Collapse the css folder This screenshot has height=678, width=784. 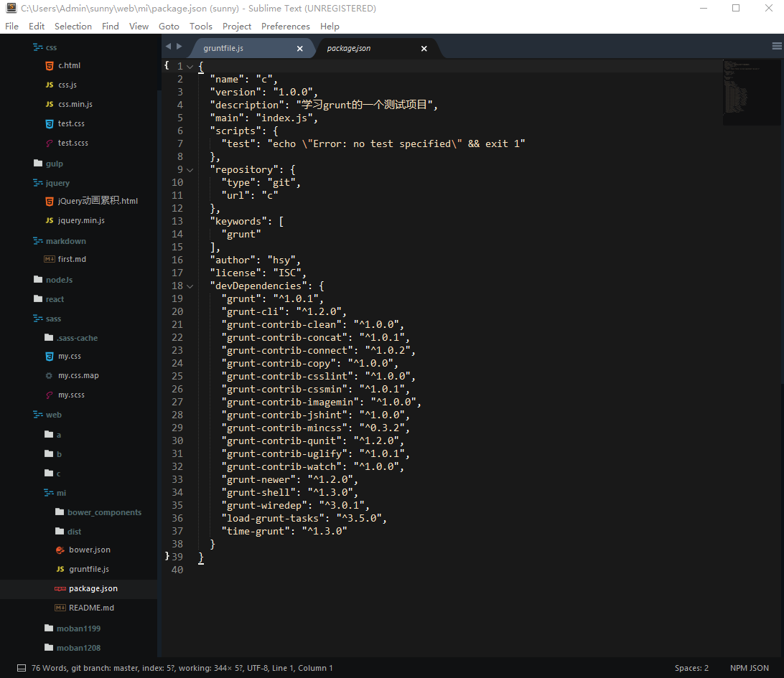[x=38, y=47]
